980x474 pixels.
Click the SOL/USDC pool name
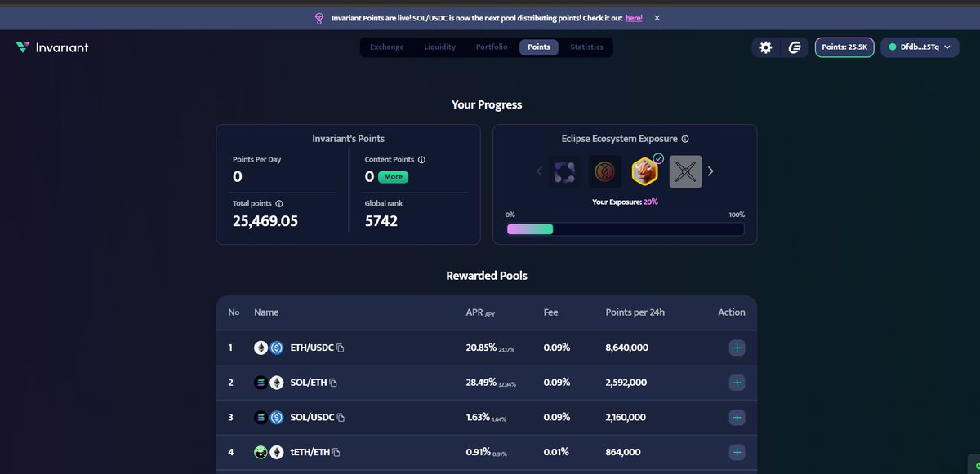(x=313, y=418)
